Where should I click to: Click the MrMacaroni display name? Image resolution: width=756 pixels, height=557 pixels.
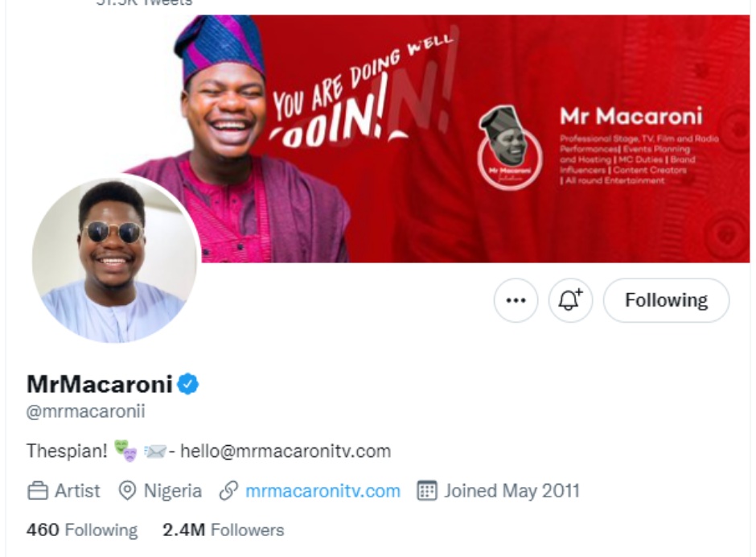[100, 385]
